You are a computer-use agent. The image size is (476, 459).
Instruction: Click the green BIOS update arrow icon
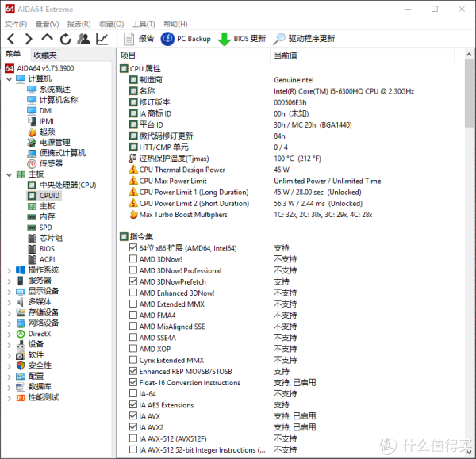[x=225, y=39]
